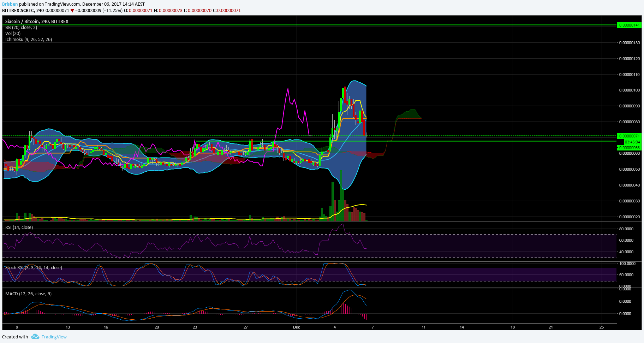The width and height of the screenshot is (644, 343).
Task: Select the RSI (14, close) pane label
Action: (x=19, y=227)
